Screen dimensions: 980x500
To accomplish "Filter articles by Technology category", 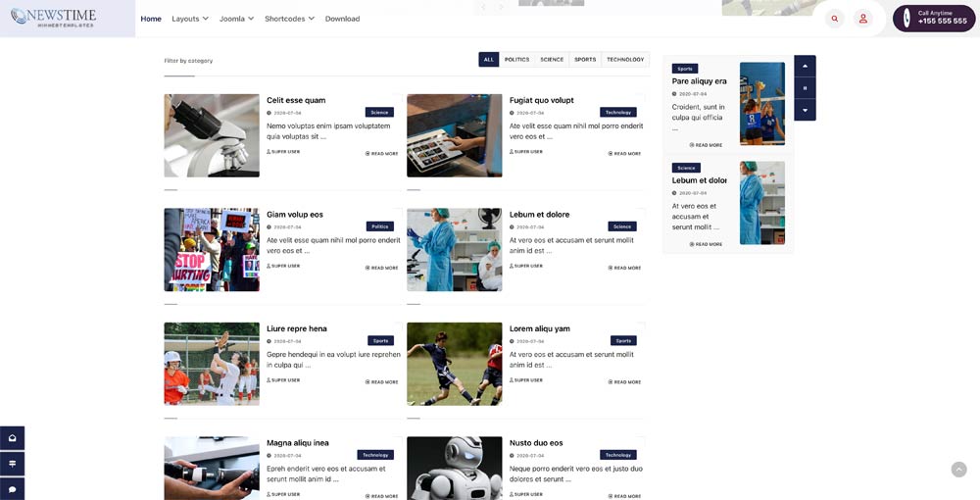I will pos(625,60).
